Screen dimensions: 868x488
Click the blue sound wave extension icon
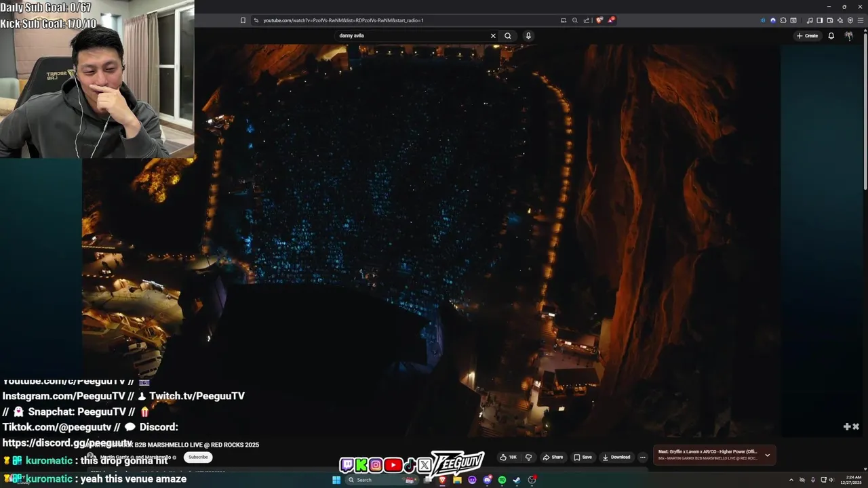(x=763, y=20)
